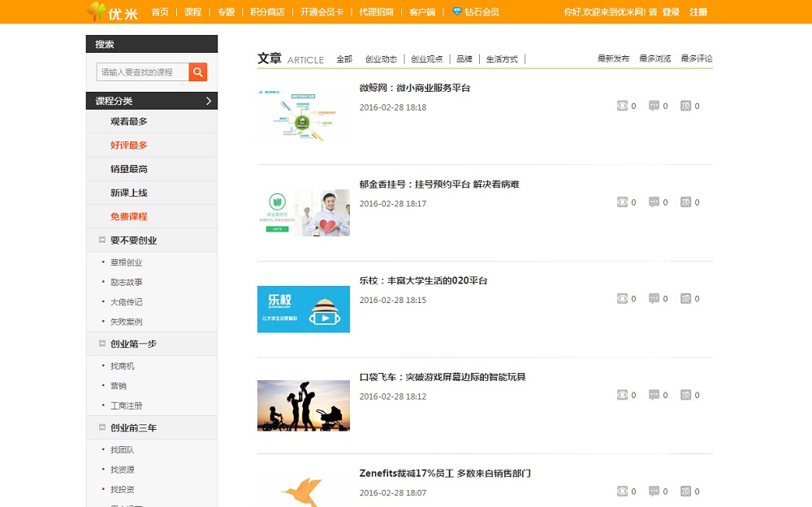This screenshot has height=507, width=812.
Task: Select 新课上线 in sidebar
Action: pyautogui.click(x=129, y=193)
